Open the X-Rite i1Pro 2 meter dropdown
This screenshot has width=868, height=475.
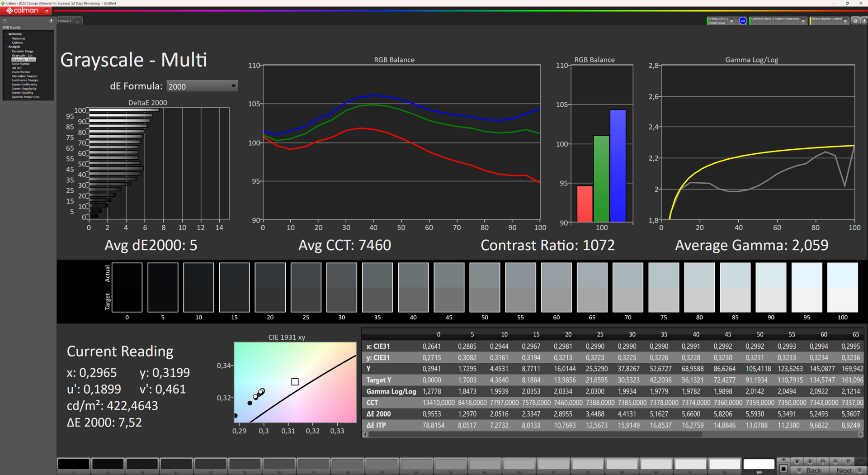pos(731,21)
